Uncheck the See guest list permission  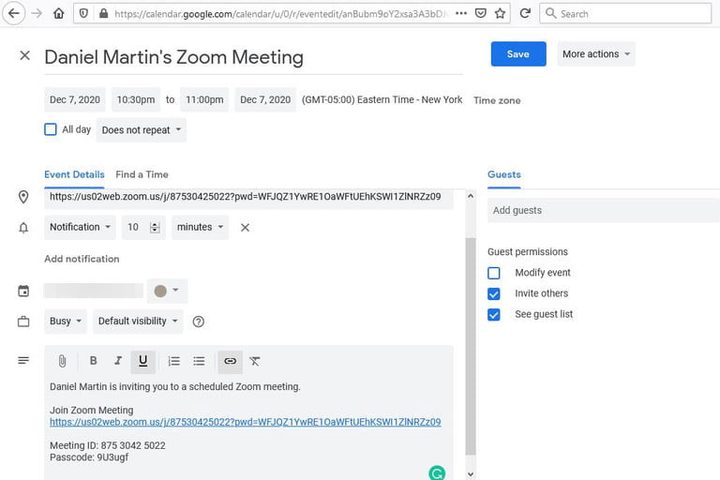point(494,315)
